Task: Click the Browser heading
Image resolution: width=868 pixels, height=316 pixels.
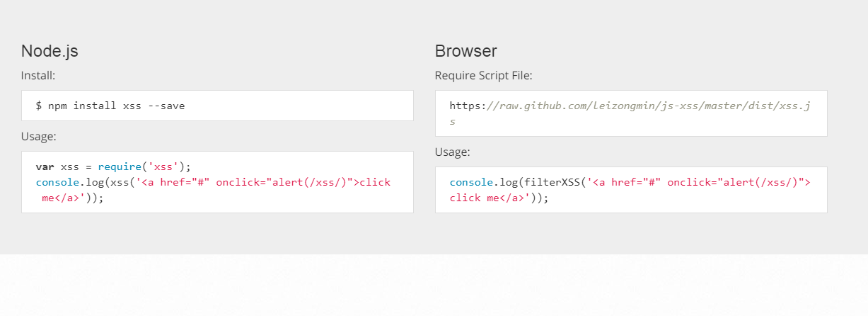Action: pyautogui.click(x=466, y=51)
